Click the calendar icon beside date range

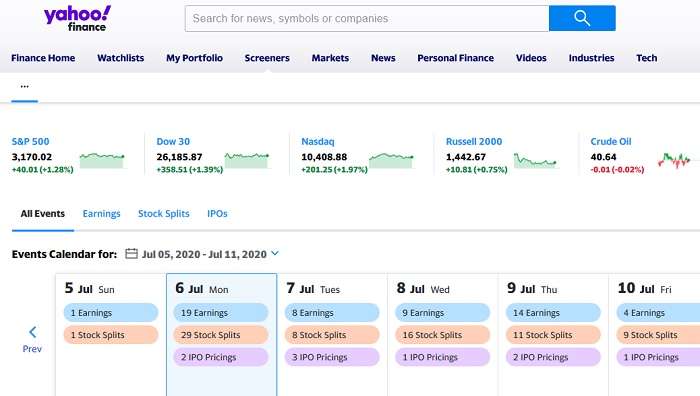(x=131, y=254)
